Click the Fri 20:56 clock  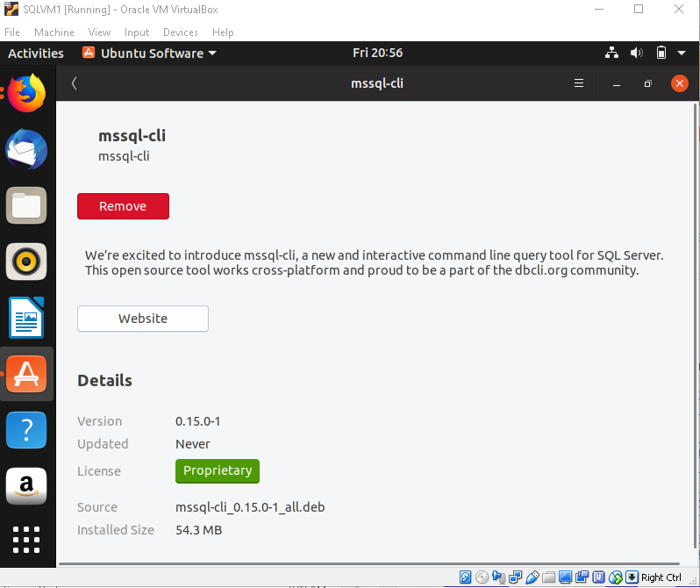[x=378, y=53]
